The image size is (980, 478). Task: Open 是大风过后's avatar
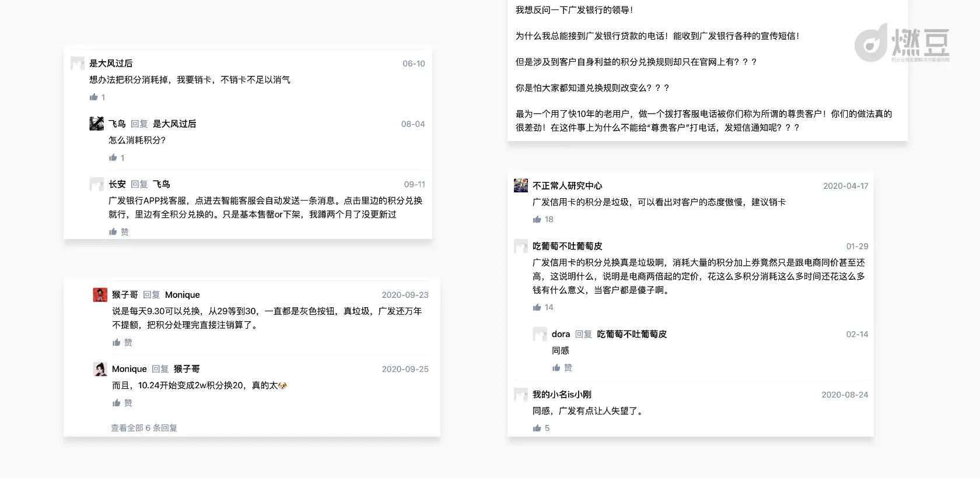(x=78, y=64)
